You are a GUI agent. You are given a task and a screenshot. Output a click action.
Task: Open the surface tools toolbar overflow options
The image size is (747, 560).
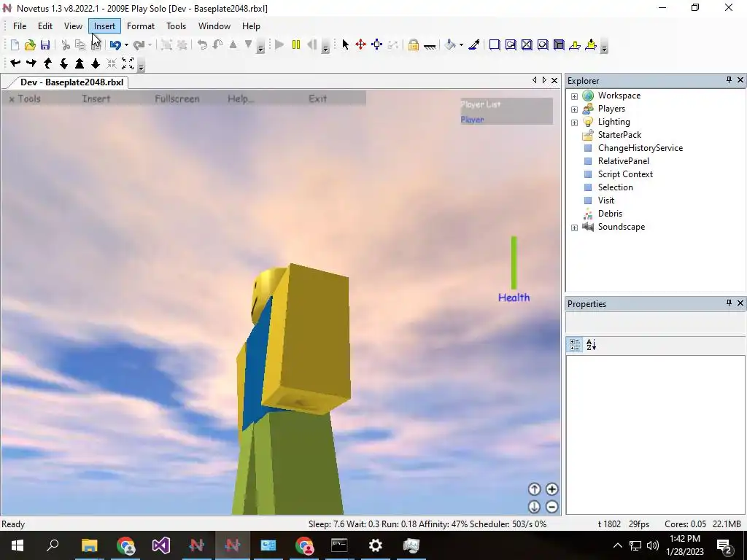point(604,46)
